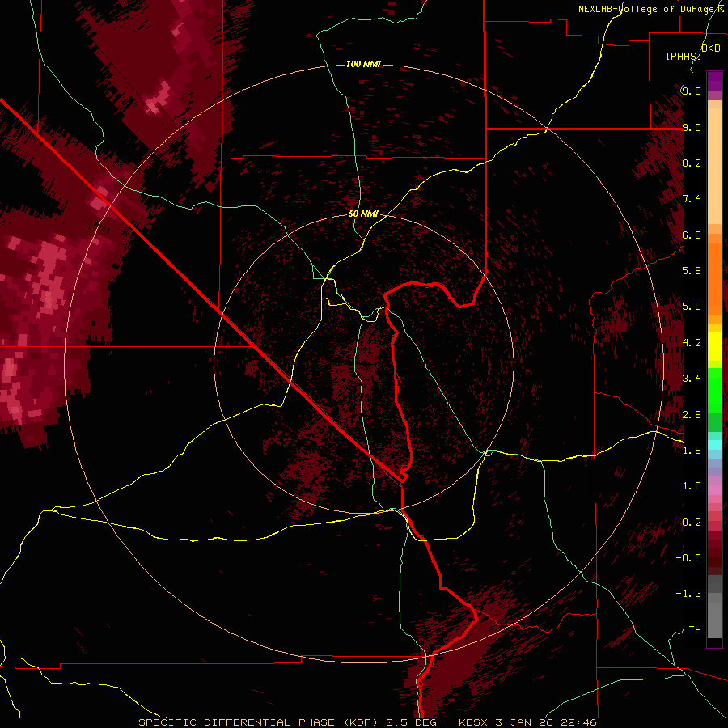Screen dimensions: 728x728
Task: Pick the orange segment of the color bar
Action: pyautogui.click(x=714, y=278)
